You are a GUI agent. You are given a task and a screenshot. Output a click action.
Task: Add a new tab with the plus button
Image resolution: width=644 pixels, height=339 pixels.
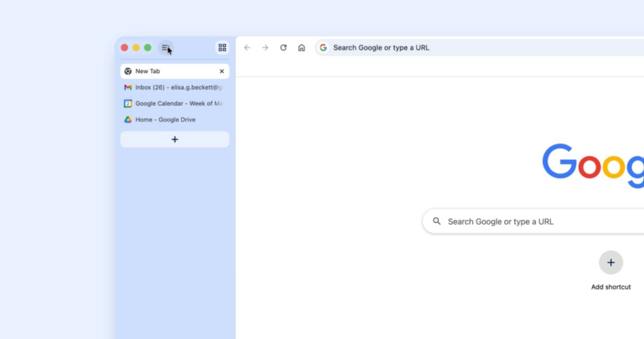click(x=175, y=140)
